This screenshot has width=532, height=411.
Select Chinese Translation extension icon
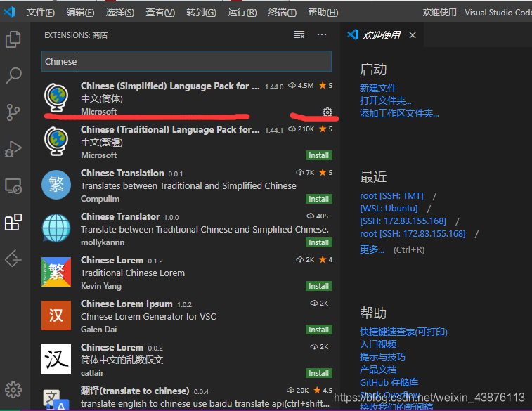[56, 185]
